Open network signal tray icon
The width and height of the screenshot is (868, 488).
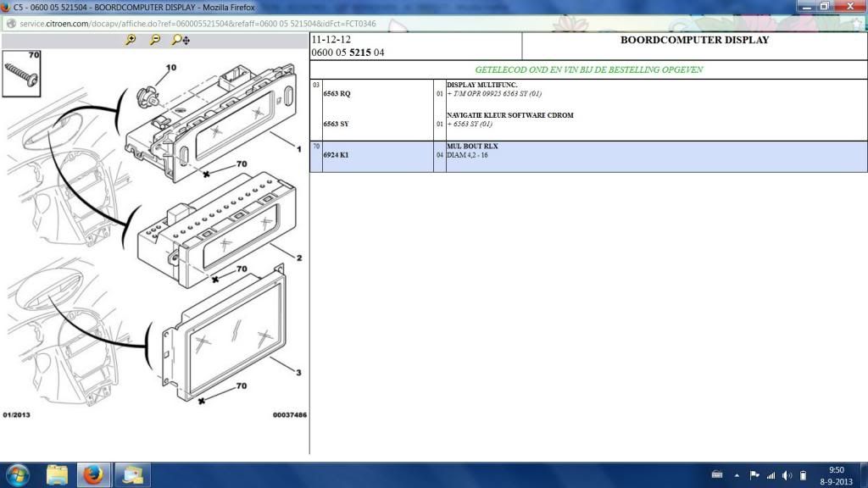tap(771, 475)
